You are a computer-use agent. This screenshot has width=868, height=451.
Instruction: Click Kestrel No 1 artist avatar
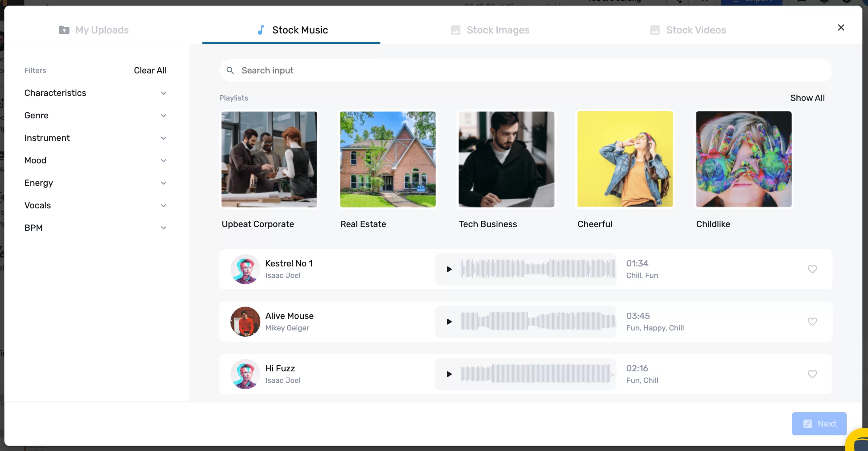tap(245, 269)
